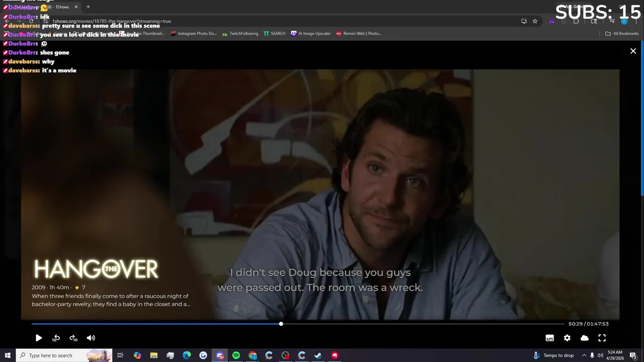Seek on the unplayed progress bar portion
Image resolution: width=644 pixels, height=362 pixels.
423,324
